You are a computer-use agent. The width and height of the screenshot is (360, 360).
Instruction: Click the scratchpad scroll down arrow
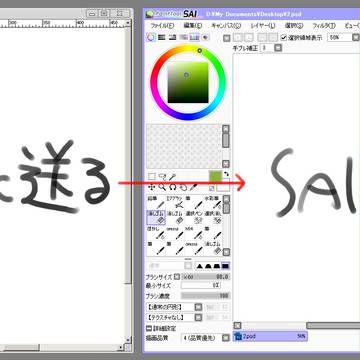(226, 164)
